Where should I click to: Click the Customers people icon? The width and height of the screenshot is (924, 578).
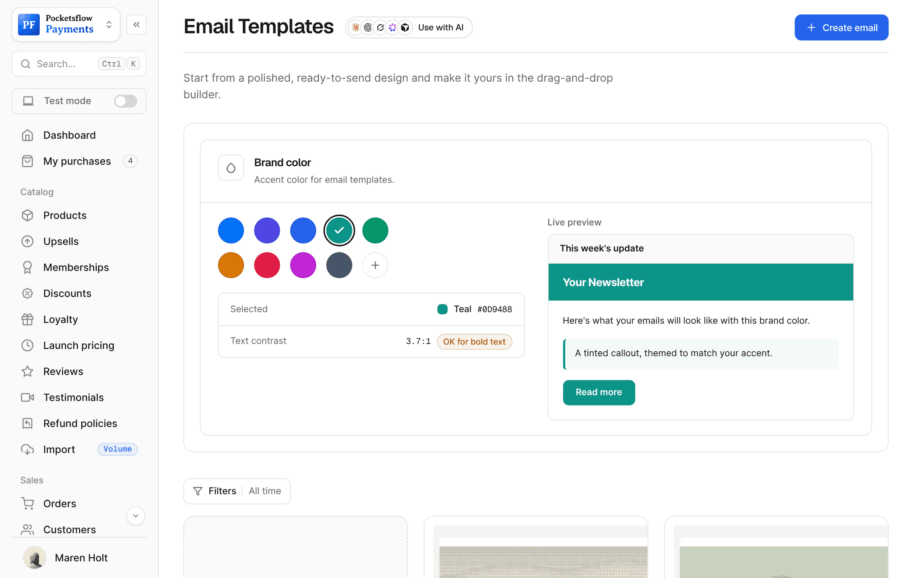pyautogui.click(x=28, y=529)
